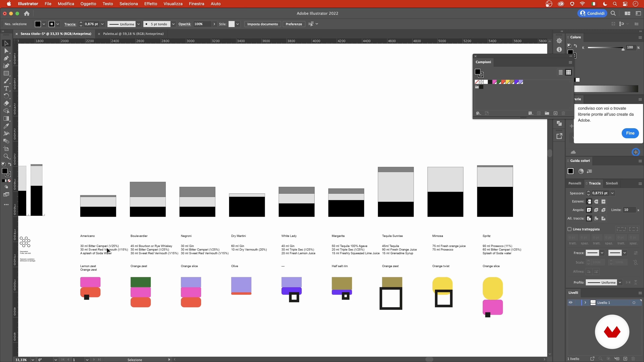Click the magenta swatch in Campioni

[x=494, y=82]
